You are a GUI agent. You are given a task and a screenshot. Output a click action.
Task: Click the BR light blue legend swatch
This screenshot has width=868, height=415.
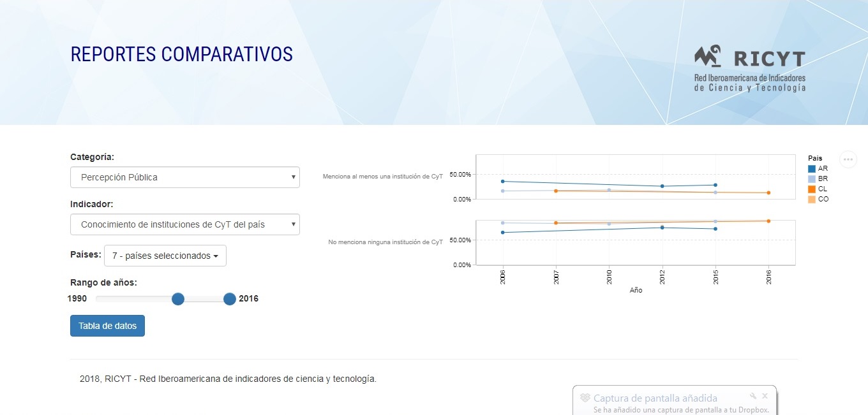[x=812, y=178]
